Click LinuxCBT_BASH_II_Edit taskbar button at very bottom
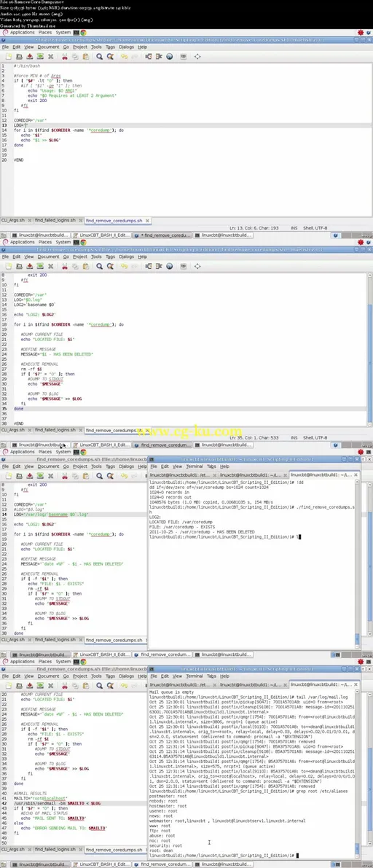This screenshot has height=868, width=373. coord(103,864)
